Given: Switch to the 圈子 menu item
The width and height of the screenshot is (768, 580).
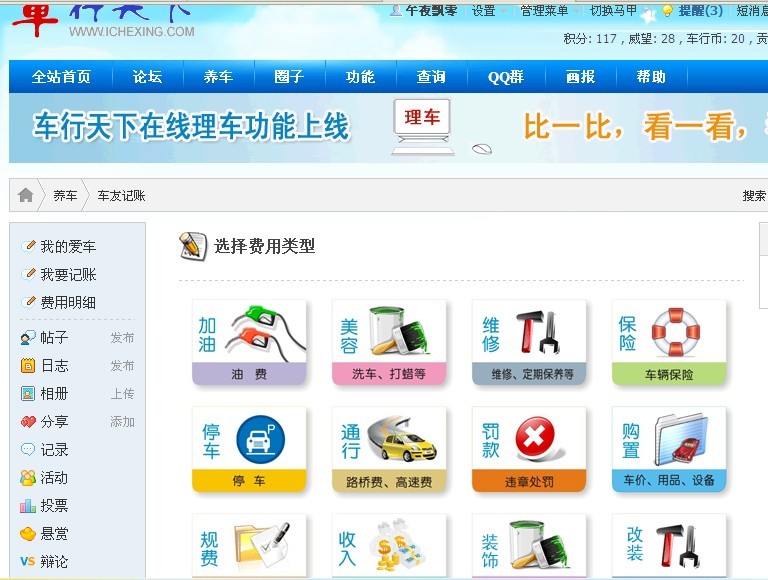Looking at the screenshot, I should point(289,77).
